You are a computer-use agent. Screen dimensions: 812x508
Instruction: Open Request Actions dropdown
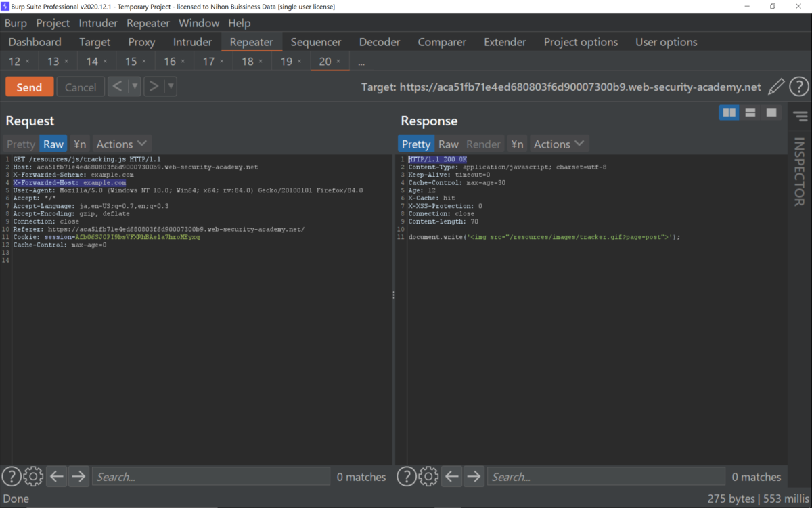pos(121,144)
